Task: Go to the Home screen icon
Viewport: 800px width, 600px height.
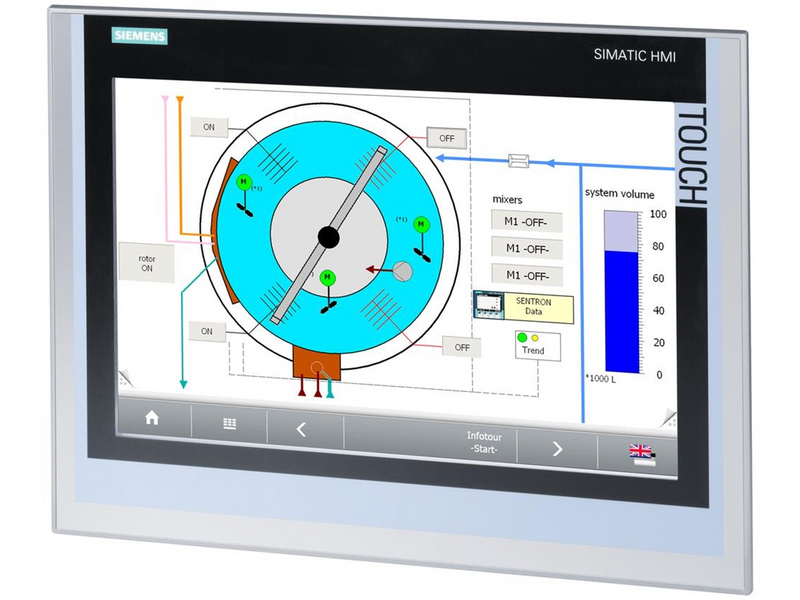Action: click(x=152, y=418)
